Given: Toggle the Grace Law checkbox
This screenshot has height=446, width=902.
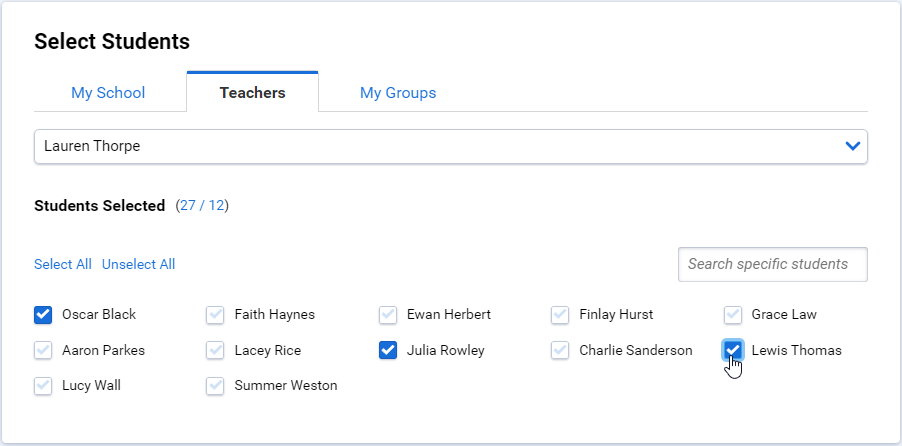Looking at the screenshot, I should [x=732, y=315].
